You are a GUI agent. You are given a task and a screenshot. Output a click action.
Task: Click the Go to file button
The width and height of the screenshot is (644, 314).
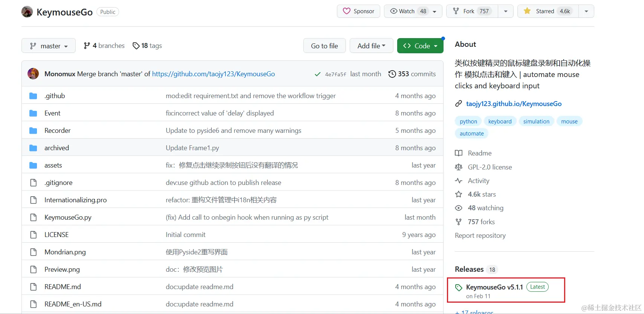pos(324,46)
